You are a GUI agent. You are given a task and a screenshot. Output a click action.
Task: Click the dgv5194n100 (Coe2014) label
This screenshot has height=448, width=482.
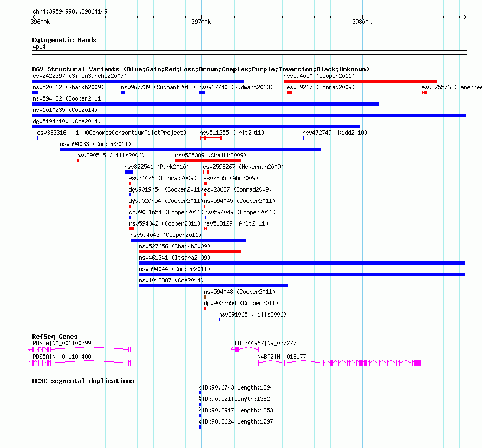tap(67, 121)
